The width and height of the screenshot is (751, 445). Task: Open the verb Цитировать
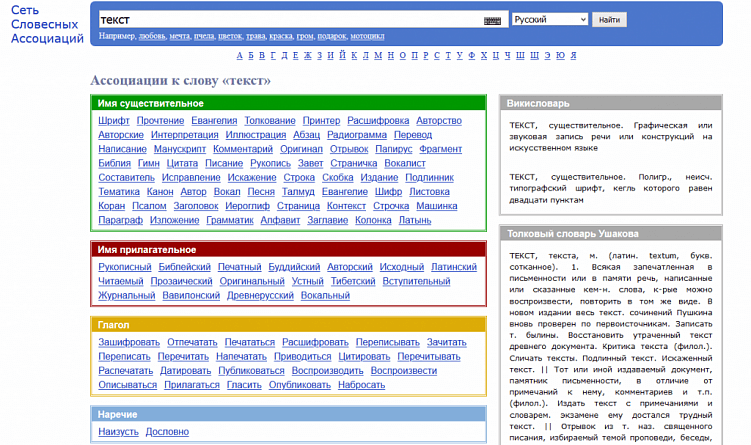coord(364,357)
